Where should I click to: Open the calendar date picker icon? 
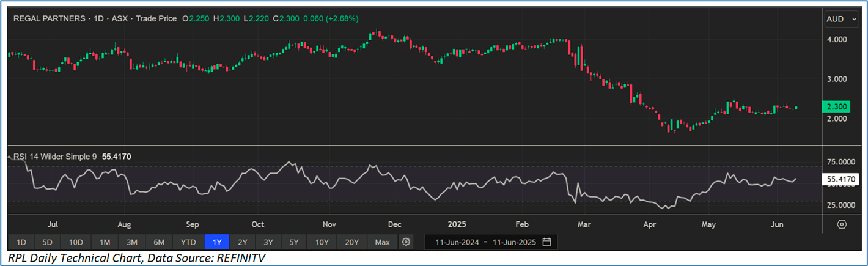(x=546, y=242)
